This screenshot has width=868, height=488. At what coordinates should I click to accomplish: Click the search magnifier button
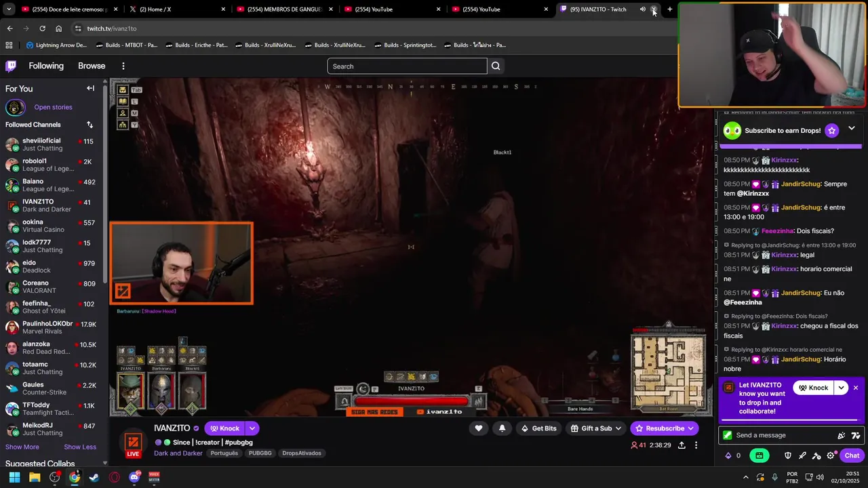pyautogui.click(x=496, y=66)
